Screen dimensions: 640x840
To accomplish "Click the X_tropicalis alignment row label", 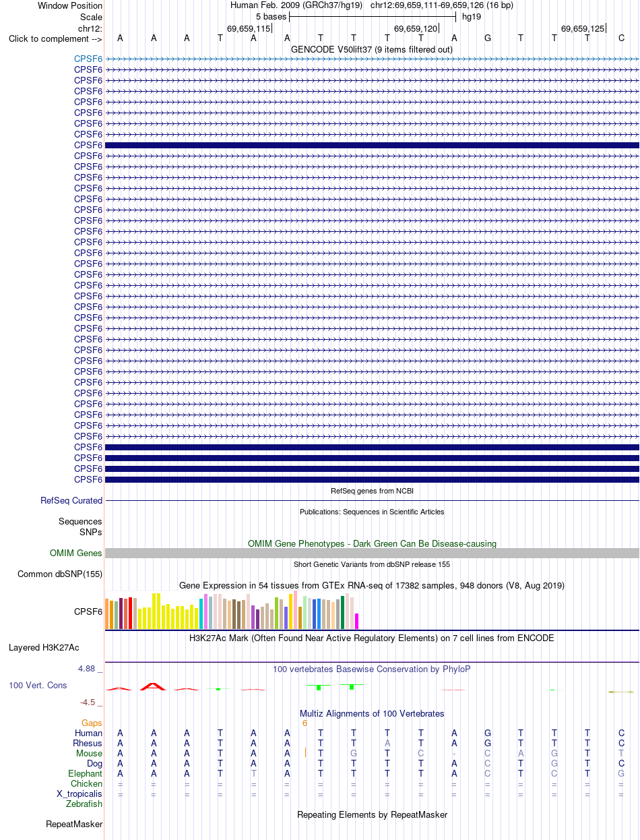I will [x=79, y=793].
